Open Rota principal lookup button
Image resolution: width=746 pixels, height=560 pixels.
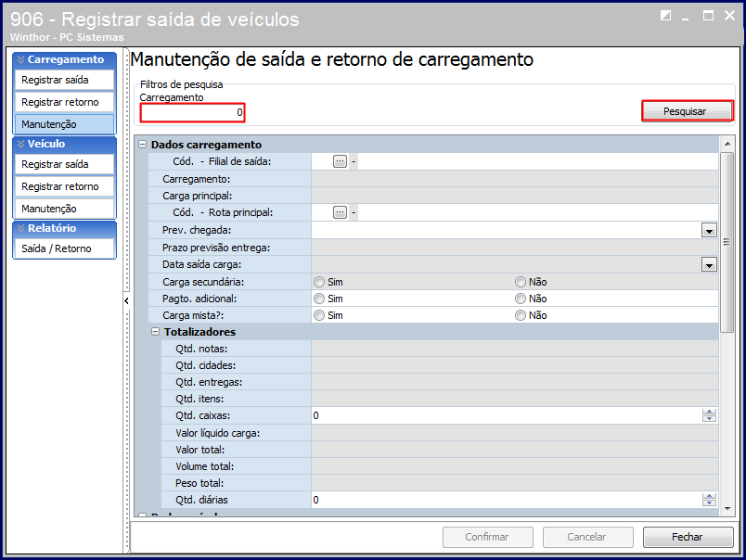click(340, 212)
